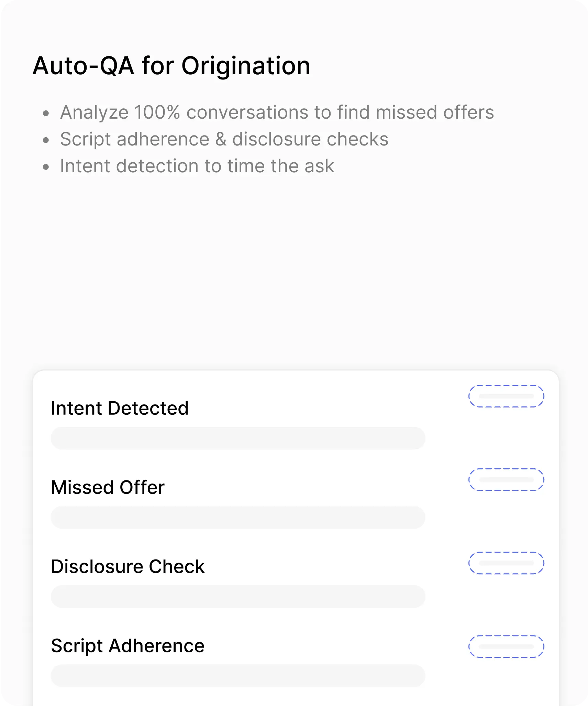The height and width of the screenshot is (706, 588).
Task: Select the Missed Offer row label
Action: pos(108,487)
